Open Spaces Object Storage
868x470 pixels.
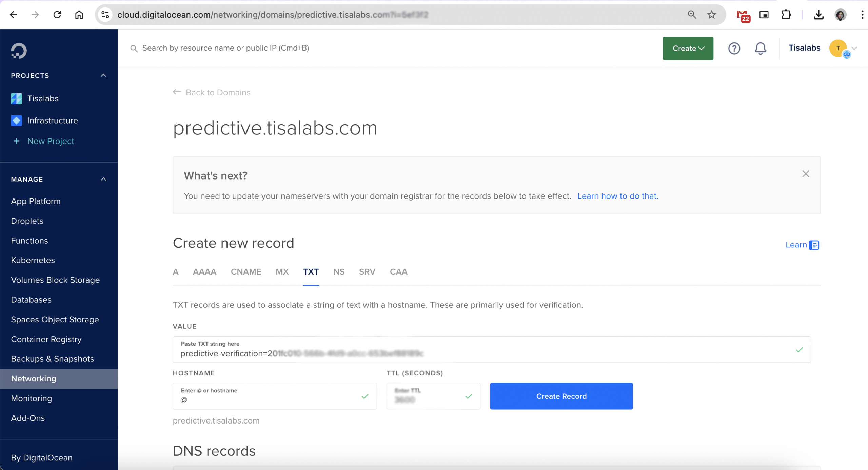pos(55,320)
